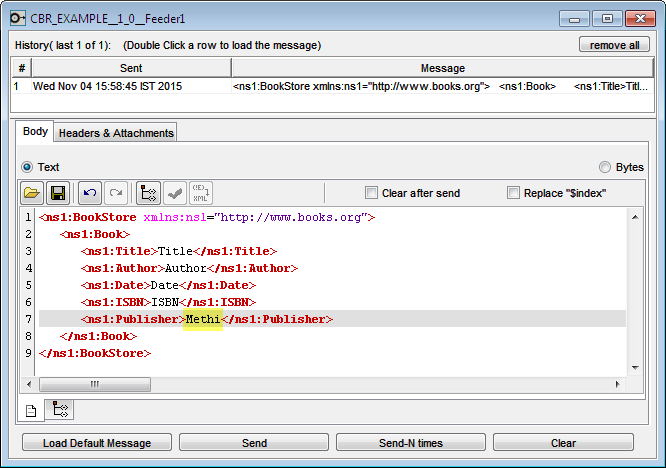Click the Clear button
The image size is (666, 468).
563,443
